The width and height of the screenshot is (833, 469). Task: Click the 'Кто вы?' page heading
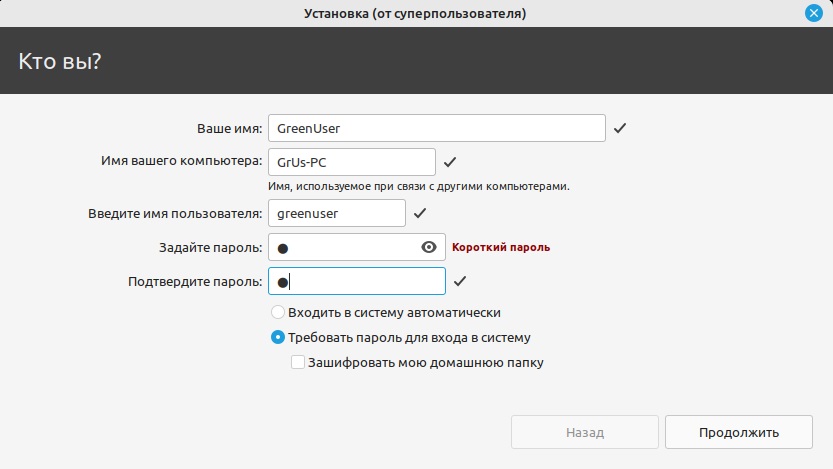tap(60, 61)
